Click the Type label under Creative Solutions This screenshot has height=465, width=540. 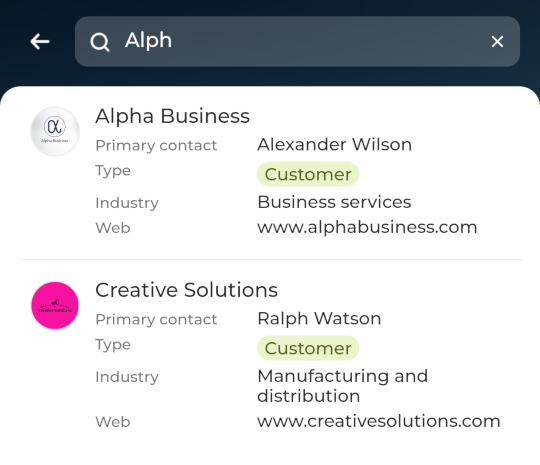pos(113,345)
